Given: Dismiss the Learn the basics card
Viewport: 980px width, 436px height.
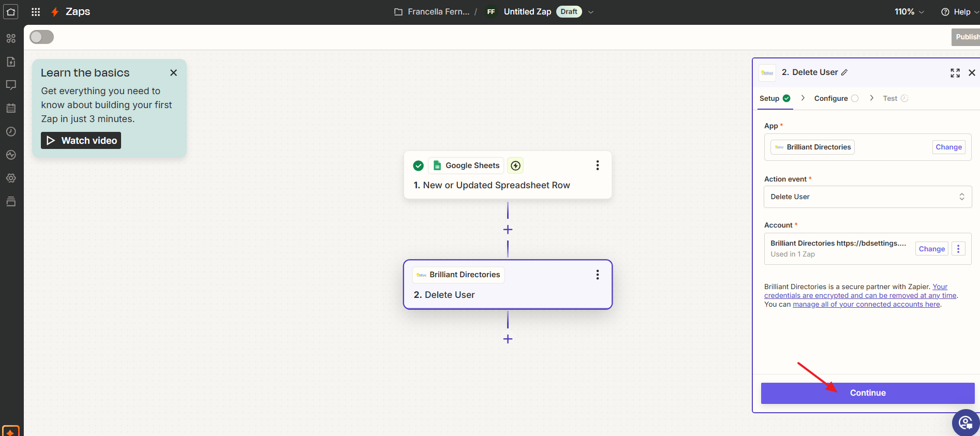Looking at the screenshot, I should [174, 73].
